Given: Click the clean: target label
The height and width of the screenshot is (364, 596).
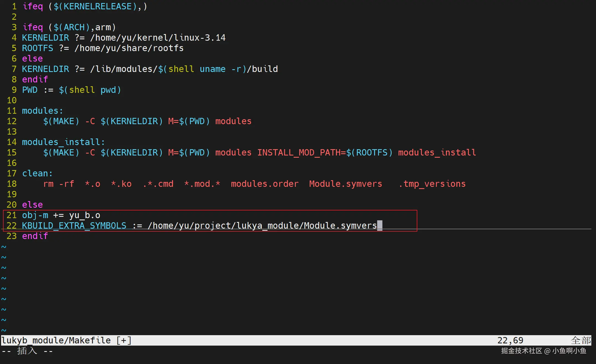Looking at the screenshot, I should pos(37,173).
